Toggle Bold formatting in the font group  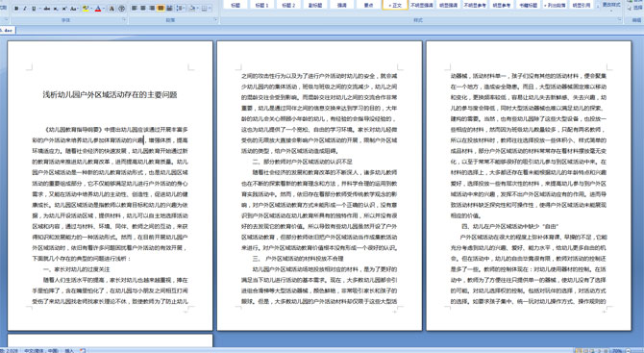coord(16,9)
